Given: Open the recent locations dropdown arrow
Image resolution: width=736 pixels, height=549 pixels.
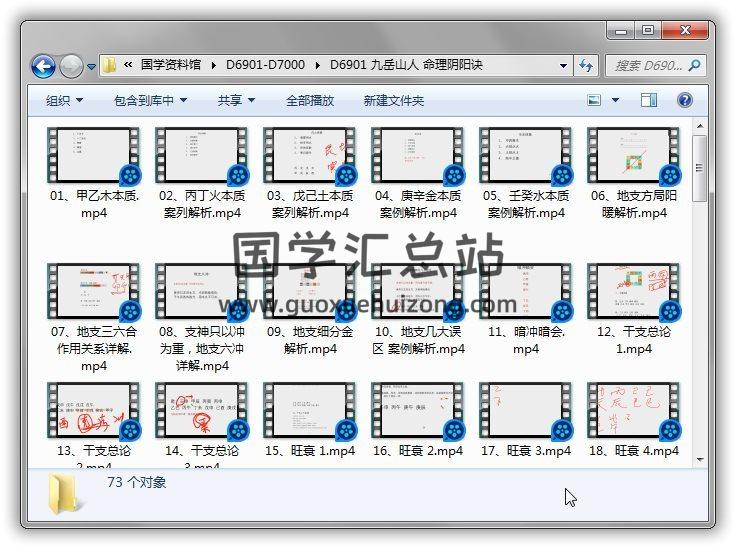Looking at the screenshot, I should (91, 67).
